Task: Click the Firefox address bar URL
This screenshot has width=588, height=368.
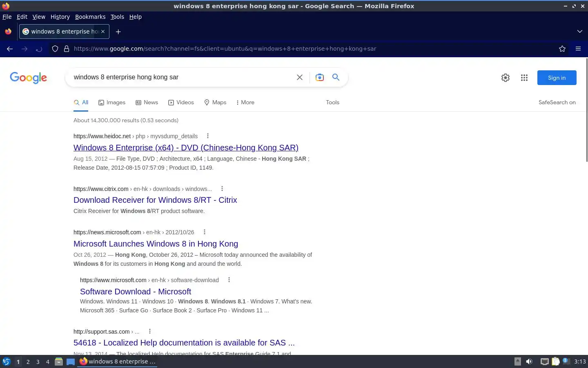Action: click(225, 49)
